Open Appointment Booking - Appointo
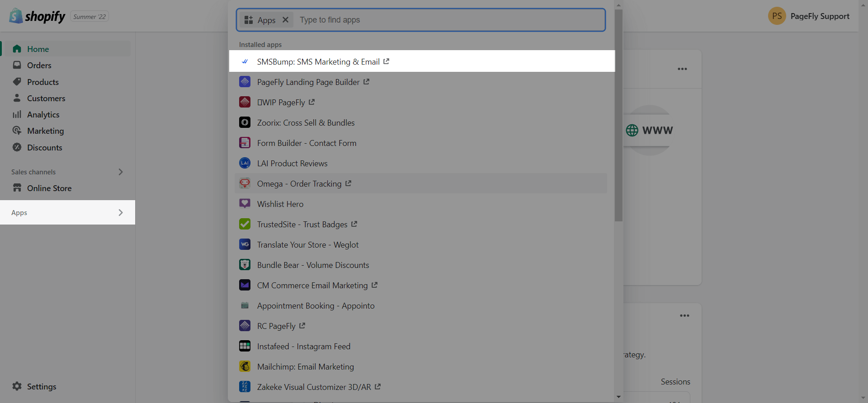The image size is (868, 403). (x=420, y=305)
